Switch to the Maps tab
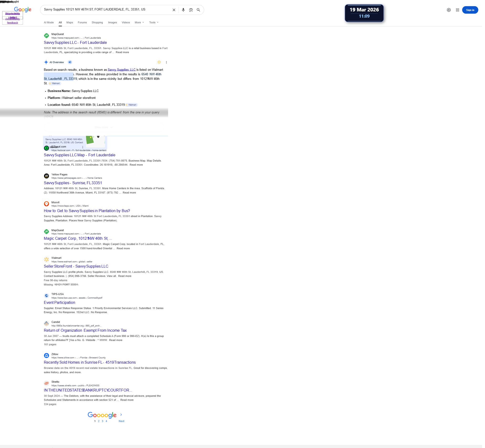Screen dimensions: 485x448 coord(70,23)
